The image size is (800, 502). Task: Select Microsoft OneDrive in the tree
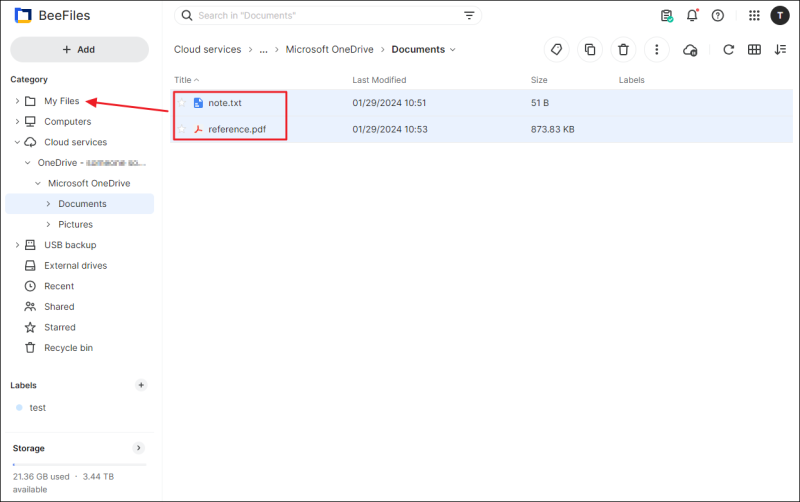click(x=89, y=183)
